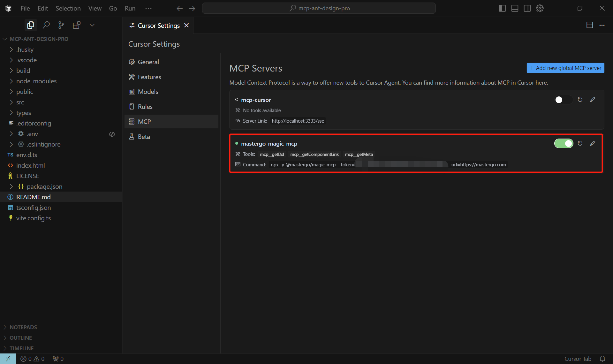
Task: Open the Run menu
Action: pyautogui.click(x=130, y=8)
